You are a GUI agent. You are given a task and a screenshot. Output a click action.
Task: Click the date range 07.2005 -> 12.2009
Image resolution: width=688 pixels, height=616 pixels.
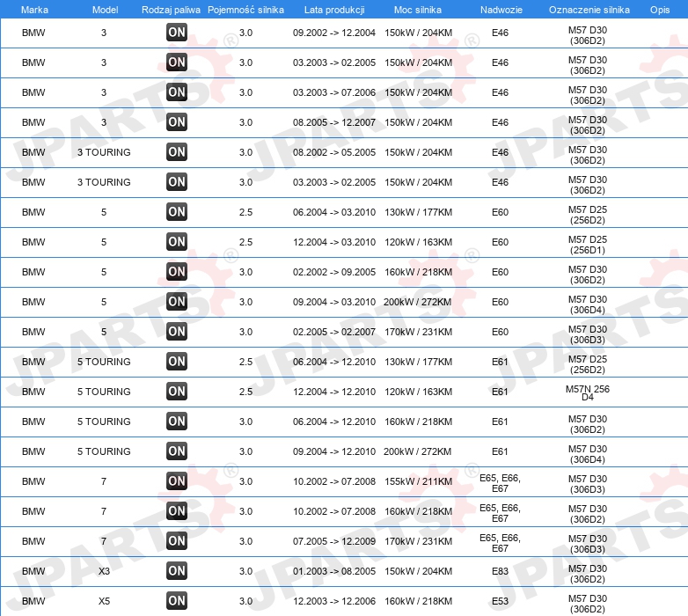pos(334,541)
